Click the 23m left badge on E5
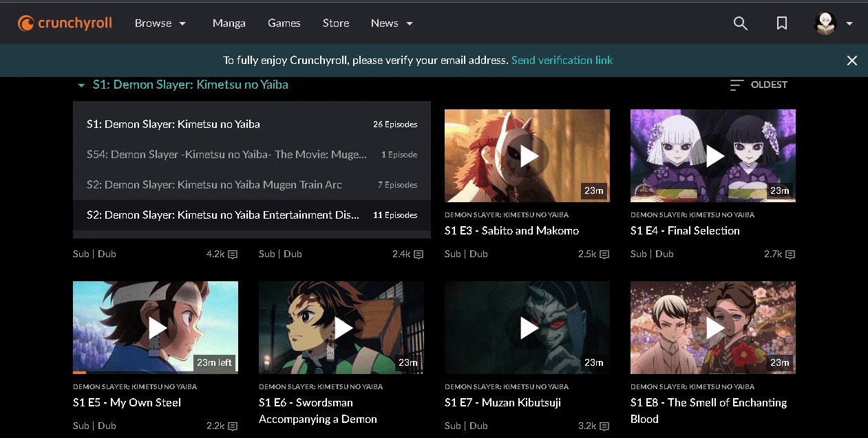 (x=214, y=362)
